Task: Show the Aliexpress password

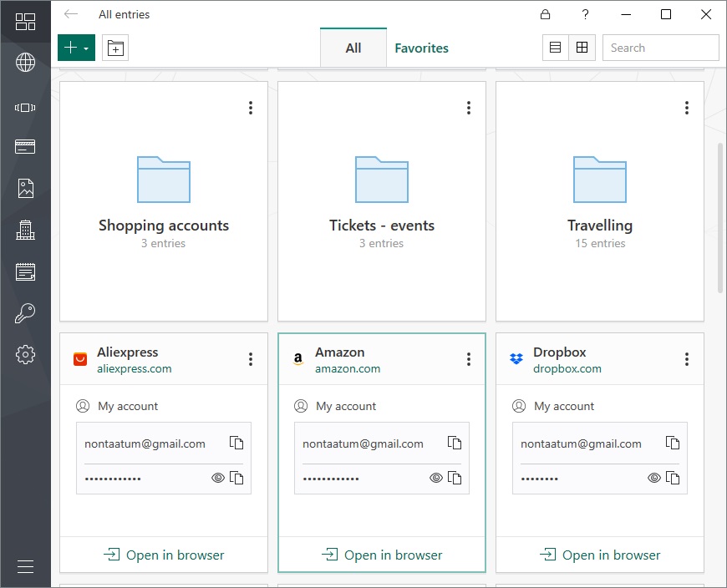Action: click(x=218, y=479)
